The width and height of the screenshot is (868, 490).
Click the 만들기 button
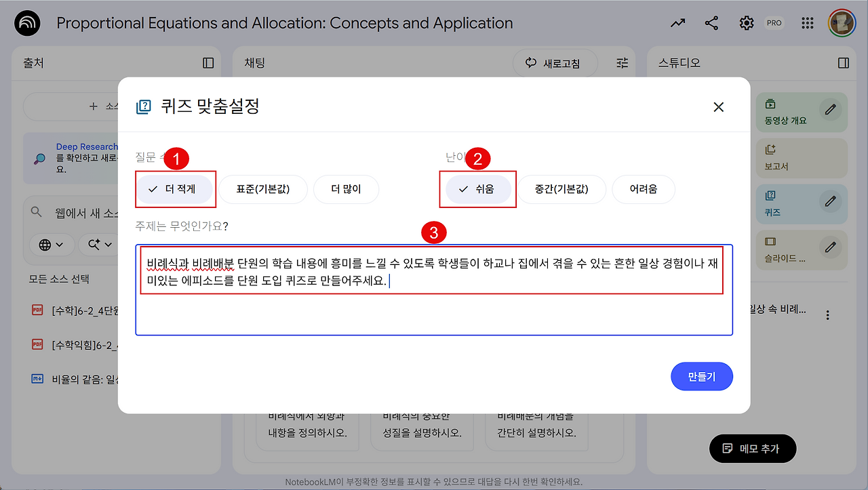click(702, 377)
